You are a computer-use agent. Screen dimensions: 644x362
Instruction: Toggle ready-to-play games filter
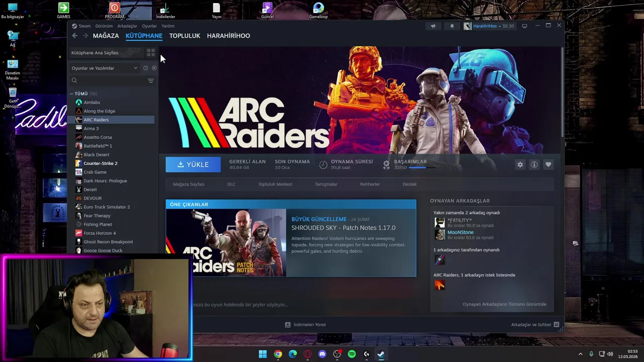[x=154, y=68]
